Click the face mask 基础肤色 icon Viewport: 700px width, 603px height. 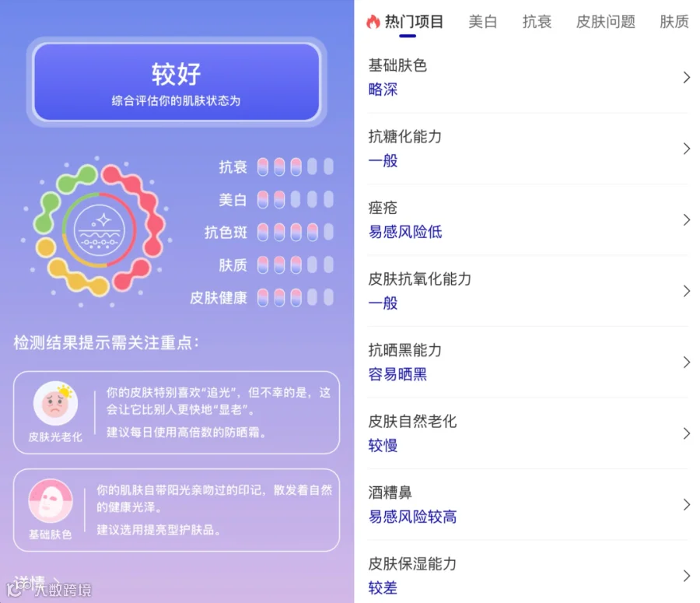click(x=51, y=501)
